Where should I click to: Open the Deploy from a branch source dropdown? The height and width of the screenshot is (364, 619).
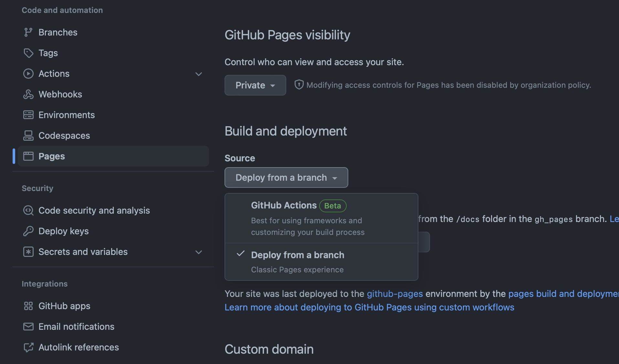coord(286,177)
